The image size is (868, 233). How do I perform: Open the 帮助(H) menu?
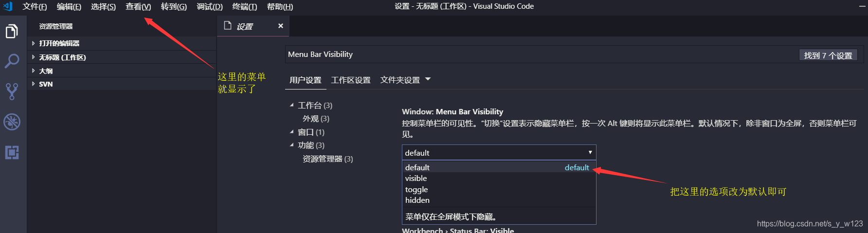coord(280,7)
